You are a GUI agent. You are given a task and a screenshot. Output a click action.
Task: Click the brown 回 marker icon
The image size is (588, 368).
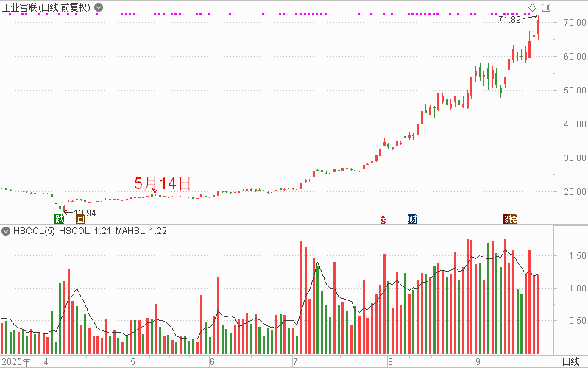pos(80,219)
